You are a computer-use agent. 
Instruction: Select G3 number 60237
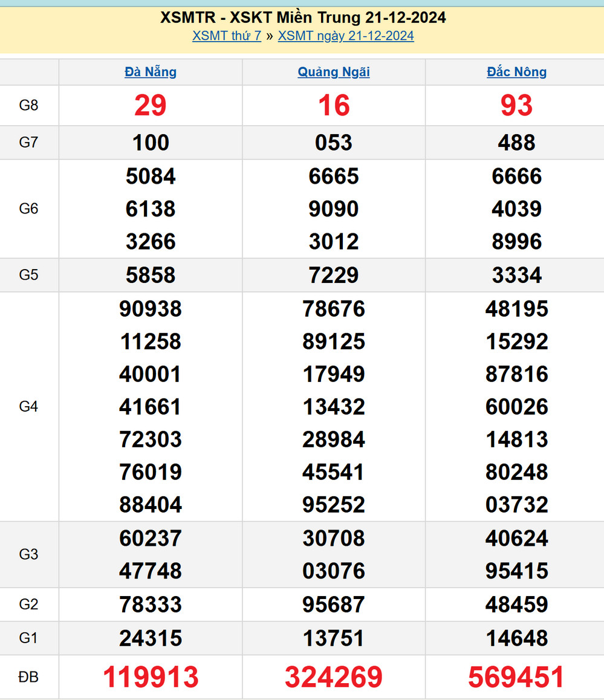pyautogui.click(x=151, y=538)
